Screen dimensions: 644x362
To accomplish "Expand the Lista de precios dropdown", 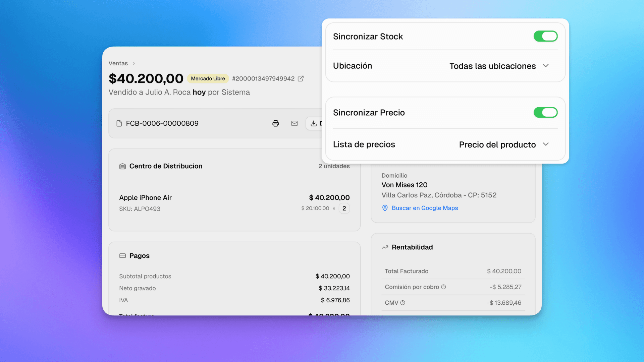I will (x=504, y=144).
